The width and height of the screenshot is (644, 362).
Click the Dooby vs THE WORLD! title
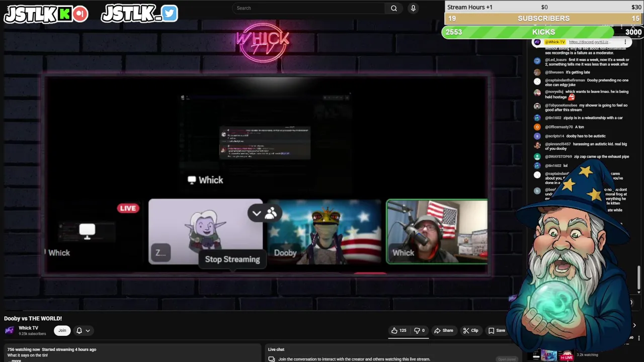(33, 318)
